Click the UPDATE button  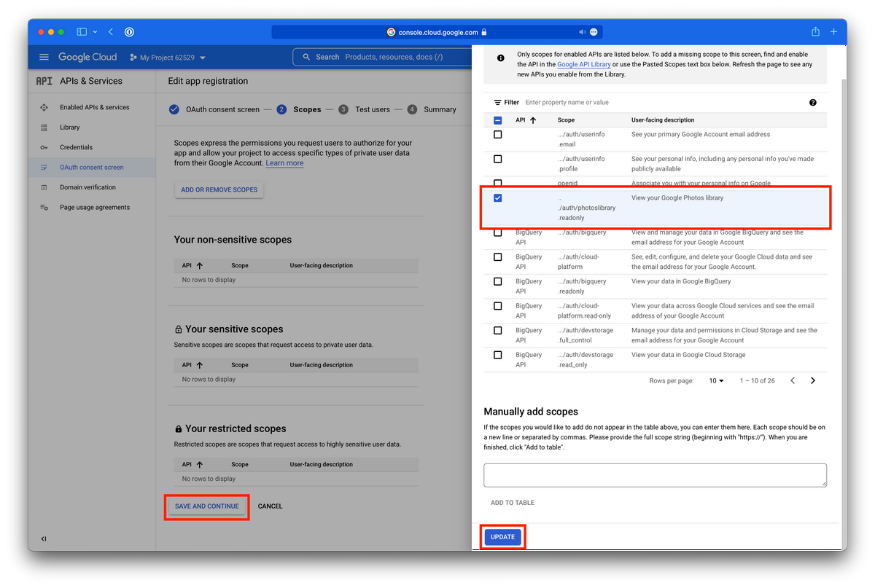pyautogui.click(x=502, y=537)
